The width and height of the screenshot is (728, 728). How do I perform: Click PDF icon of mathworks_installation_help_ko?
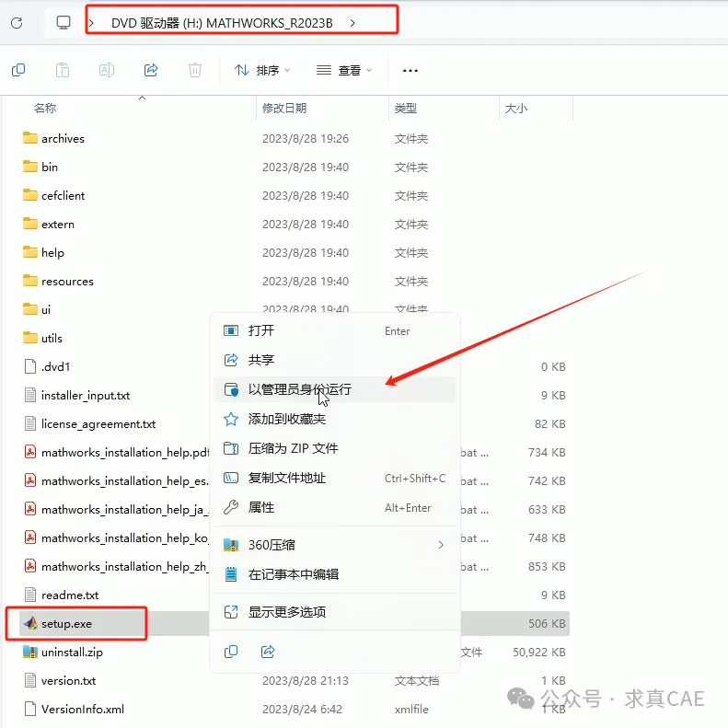pos(30,537)
